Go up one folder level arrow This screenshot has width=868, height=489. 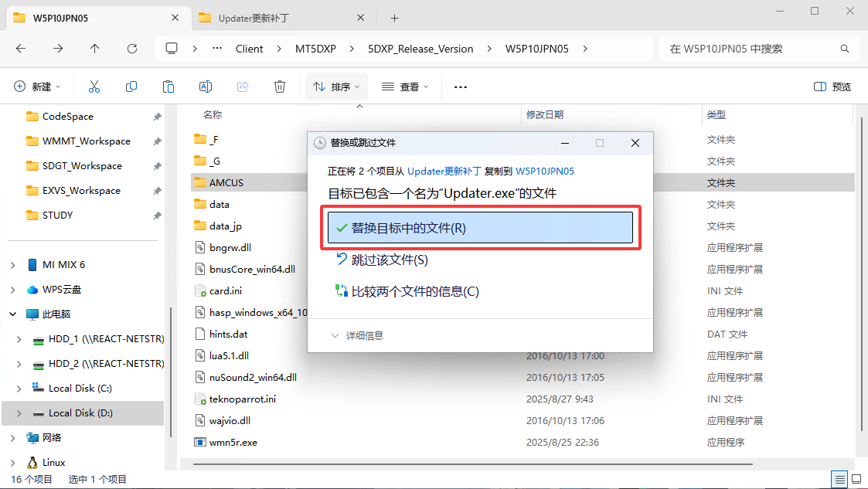95,49
